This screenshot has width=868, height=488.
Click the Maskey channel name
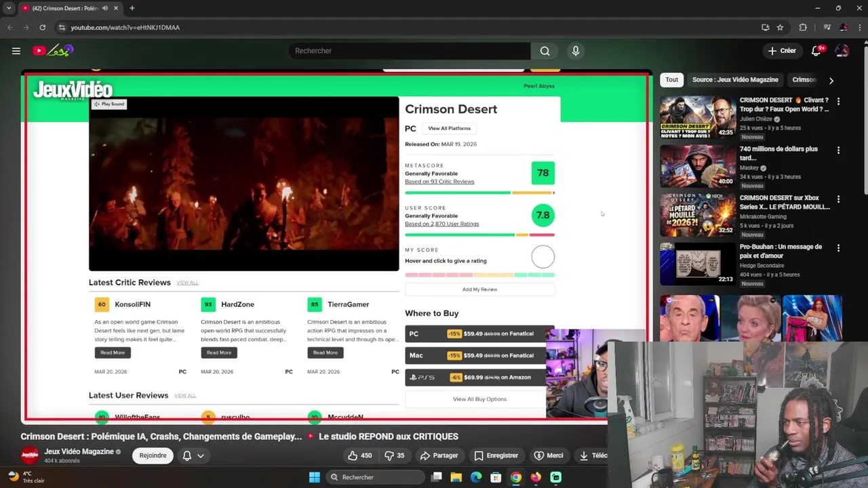click(x=749, y=168)
